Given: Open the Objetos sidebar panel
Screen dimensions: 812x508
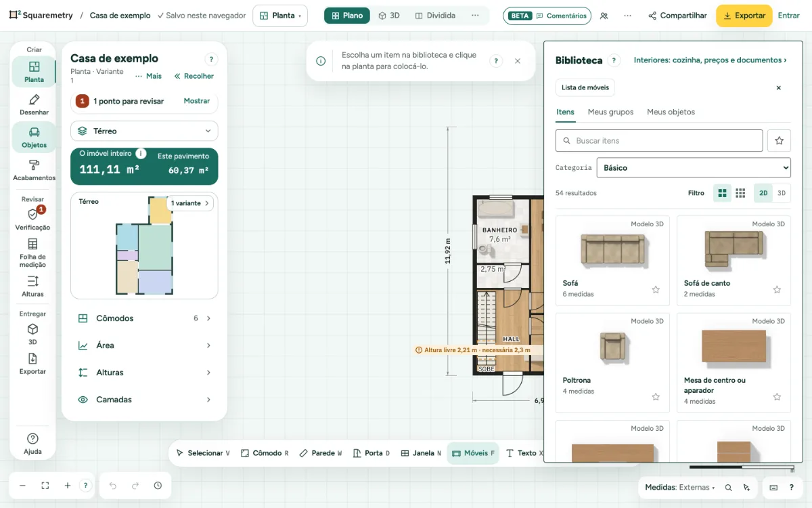Looking at the screenshot, I should (x=34, y=137).
